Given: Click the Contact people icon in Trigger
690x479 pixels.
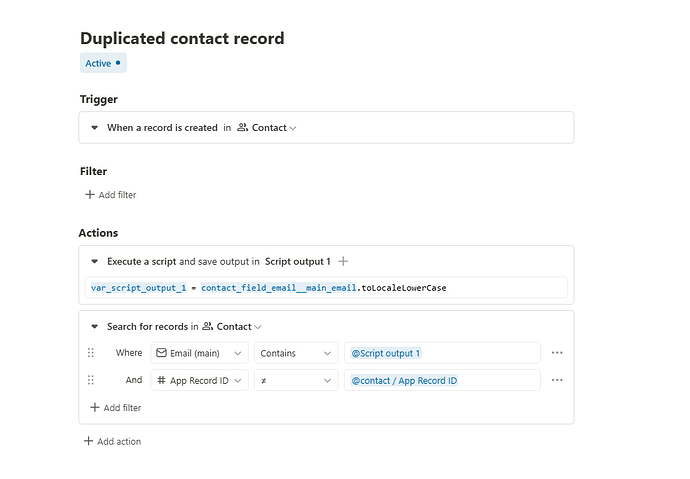Looking at the screenshot, I should point(242,128).
